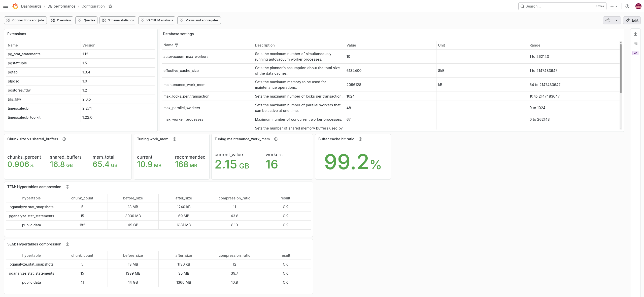Screen dimensions: 644x297
Task: Focus the Search input field
Action: coord(562,6)
